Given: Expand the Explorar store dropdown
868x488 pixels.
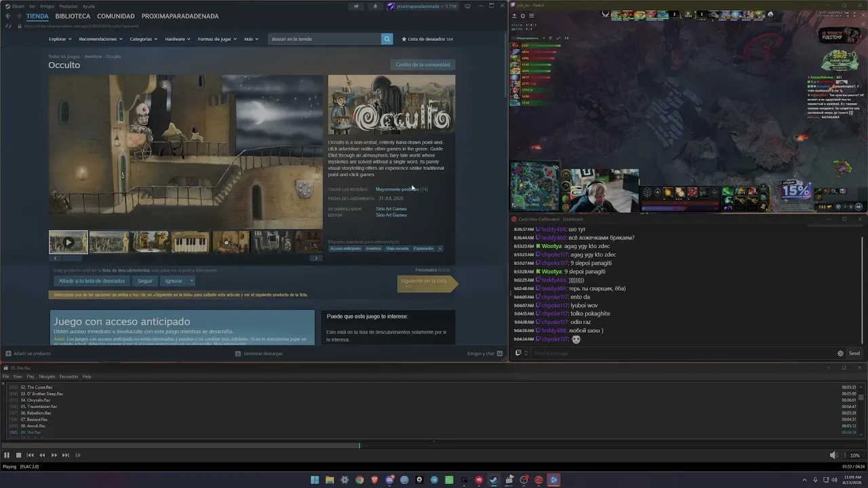Looking at the screenshot, I should pos(60,39).
